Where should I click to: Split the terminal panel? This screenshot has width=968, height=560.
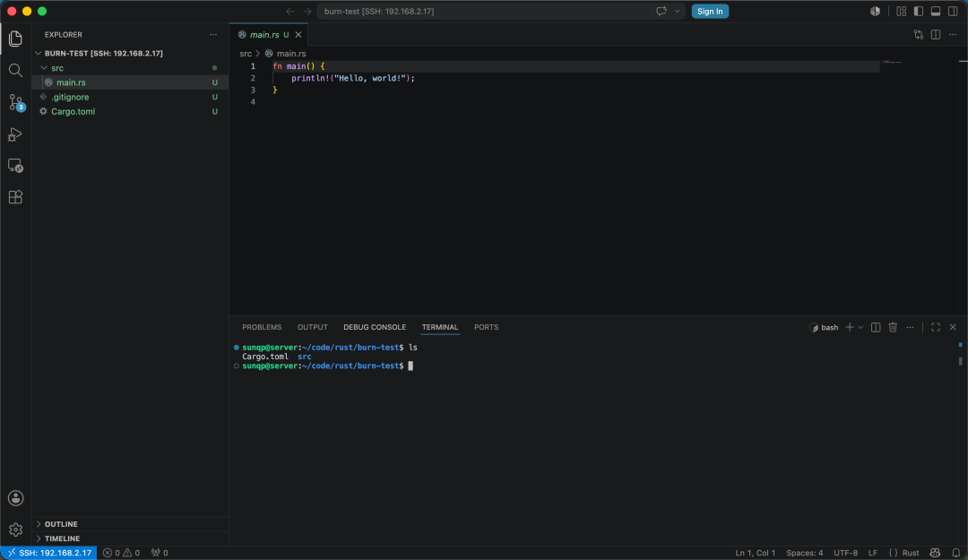point(876,327)
